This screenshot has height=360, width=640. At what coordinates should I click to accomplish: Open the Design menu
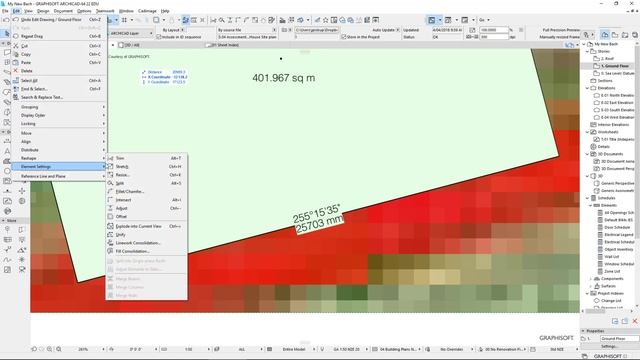point(43,11)
